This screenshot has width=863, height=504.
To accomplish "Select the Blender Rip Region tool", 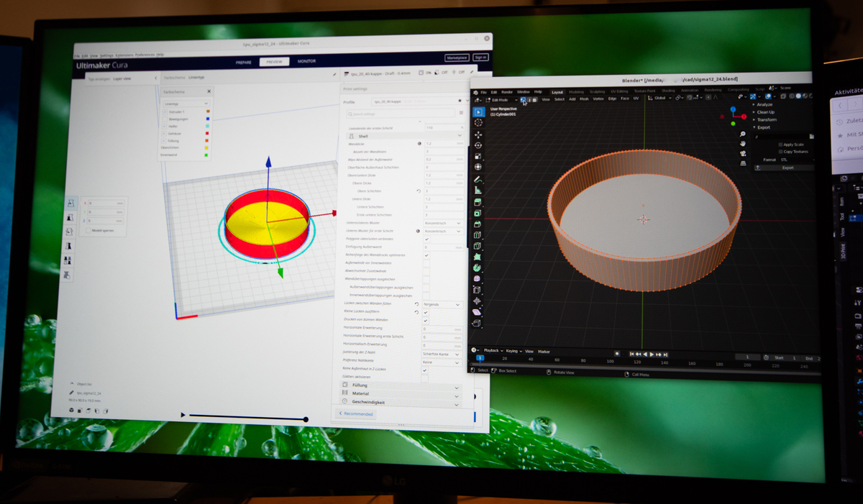I will [476, 324].
